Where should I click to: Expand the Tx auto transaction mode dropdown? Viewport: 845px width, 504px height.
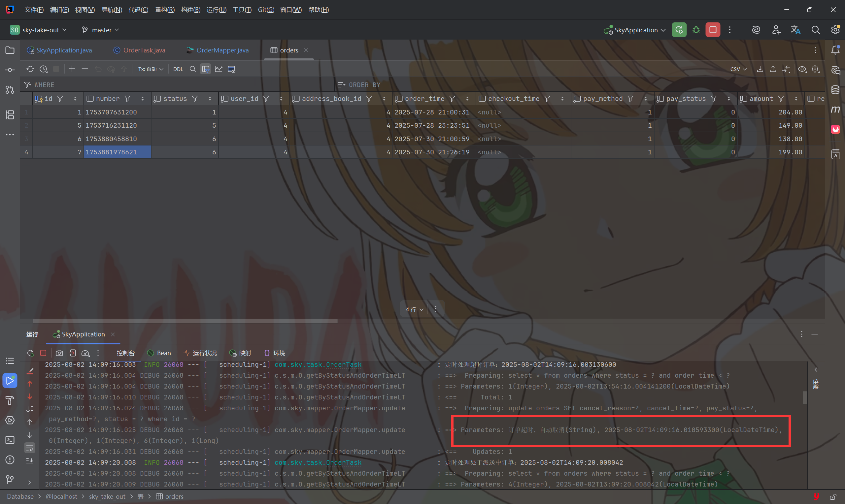(151, 69)
